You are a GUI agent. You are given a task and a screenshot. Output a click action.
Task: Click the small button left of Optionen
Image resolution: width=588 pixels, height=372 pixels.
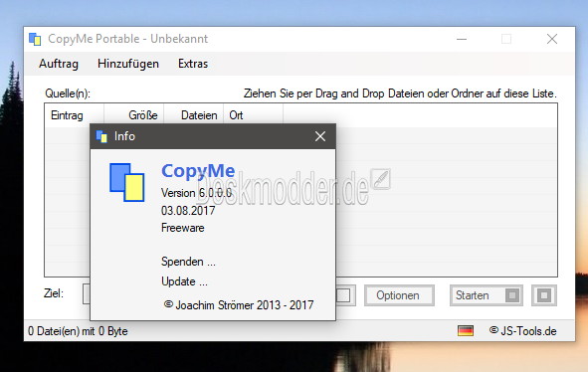[x=345, y=295]
